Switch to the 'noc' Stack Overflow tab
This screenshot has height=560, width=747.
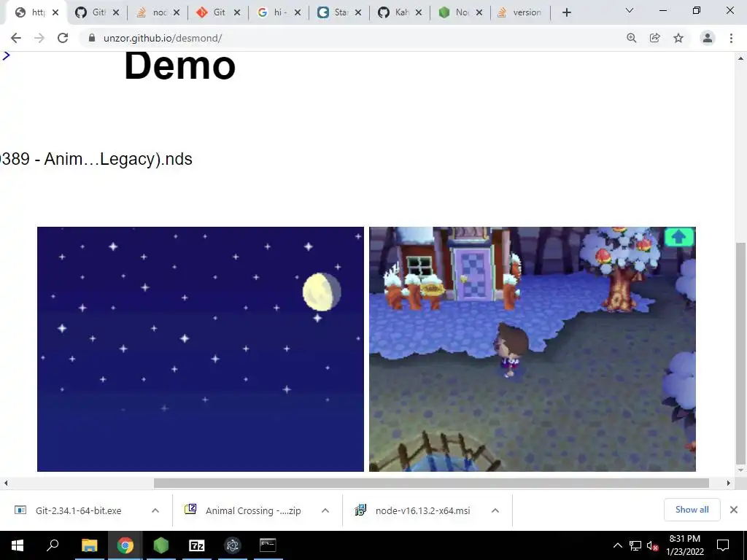(152, 12)
